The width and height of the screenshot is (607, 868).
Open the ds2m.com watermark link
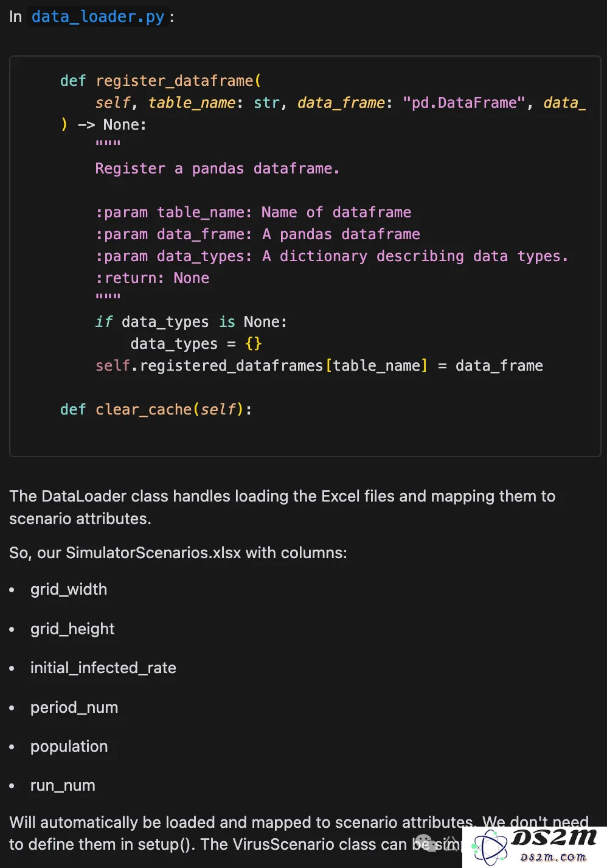click(x=553, y=857)
